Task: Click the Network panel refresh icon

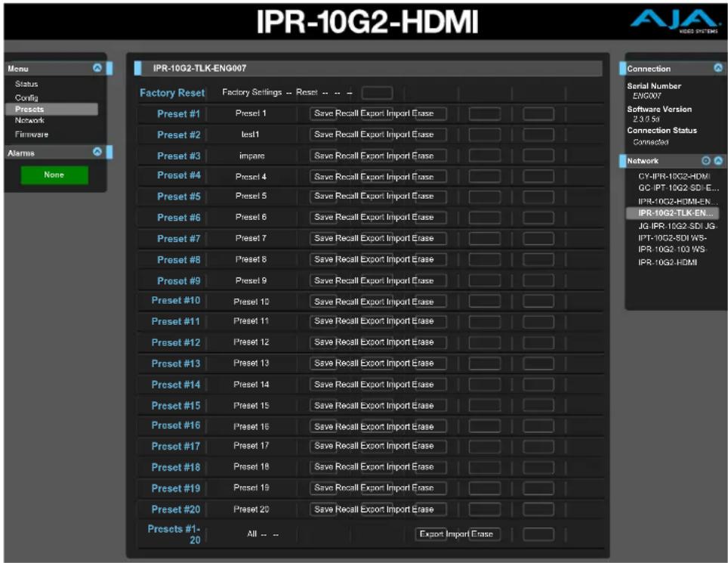Action: pyautogui.click(x=705, y=160)
